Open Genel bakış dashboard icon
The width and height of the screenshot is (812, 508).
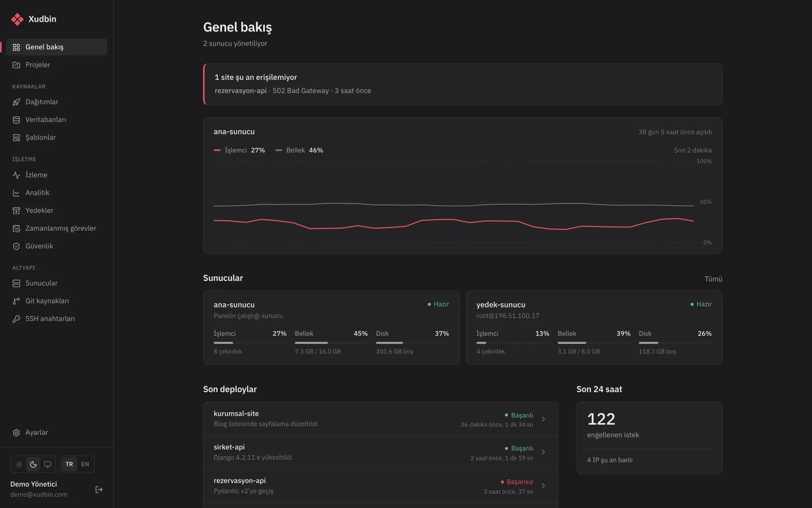[16, 47]
